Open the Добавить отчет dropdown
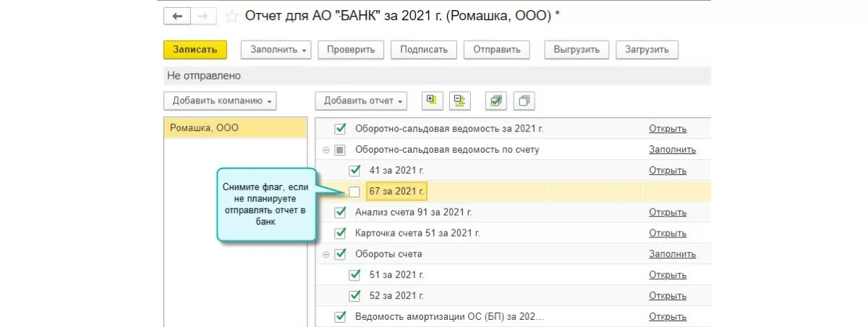This screenshot has height=327, width=868. coord(361,101)
